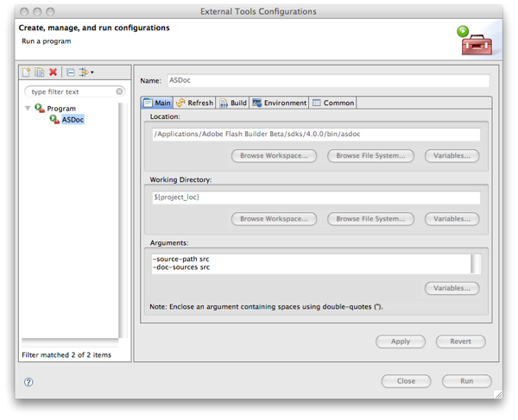Click the Program external tool icon
Screen dimensions: 518x420
[40, 108]
